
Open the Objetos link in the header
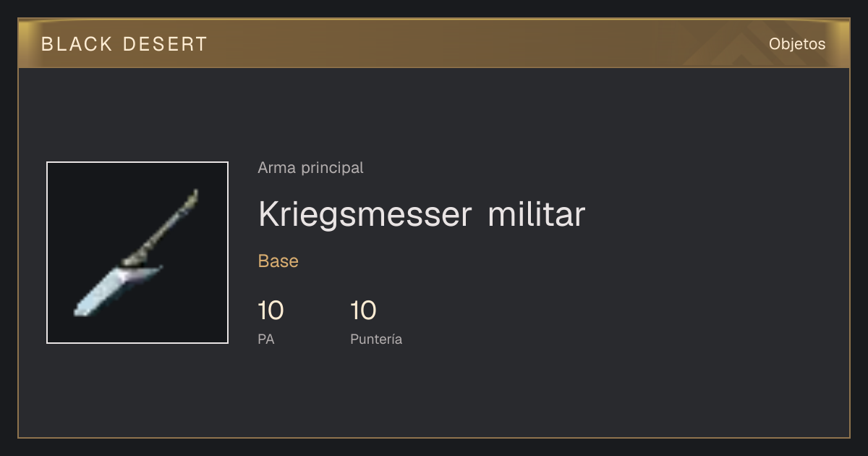pyautogui.click(x=797, y=44)
